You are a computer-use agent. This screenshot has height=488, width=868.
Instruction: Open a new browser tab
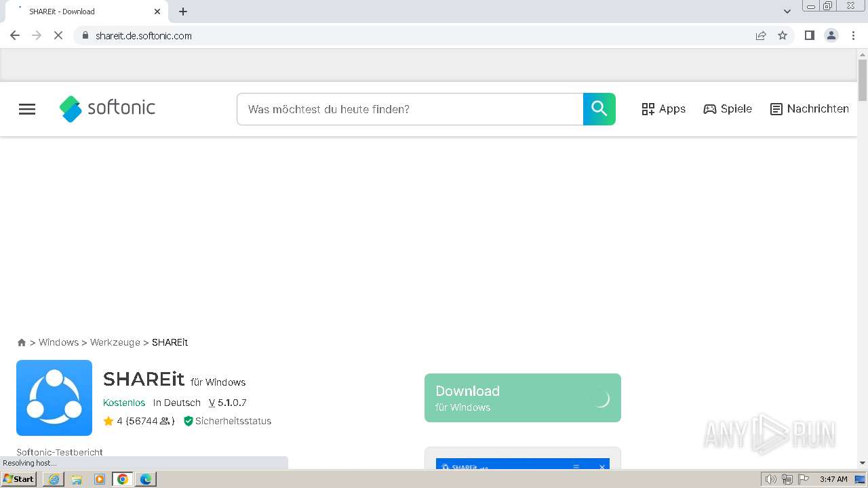[183, 12]
